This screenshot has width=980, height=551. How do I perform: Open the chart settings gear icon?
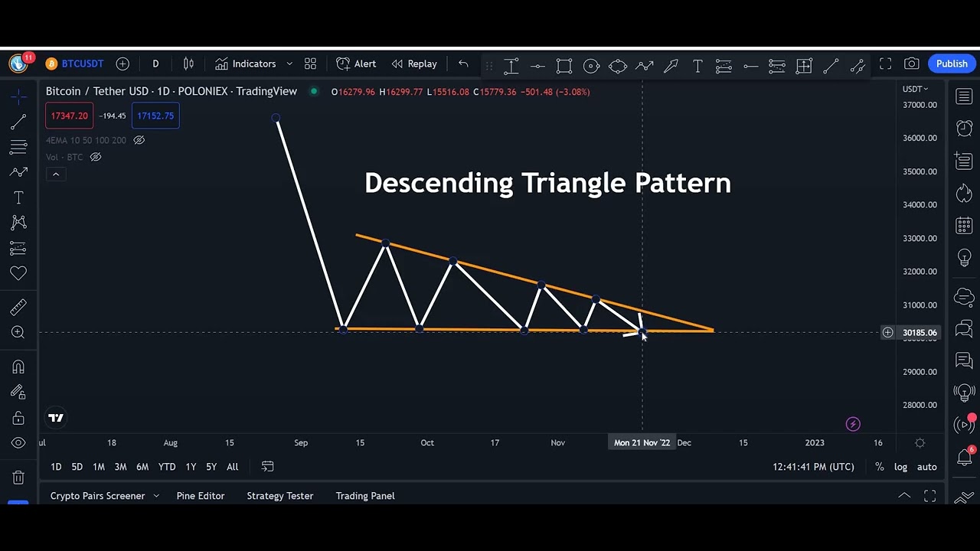[x=920, y=443]
